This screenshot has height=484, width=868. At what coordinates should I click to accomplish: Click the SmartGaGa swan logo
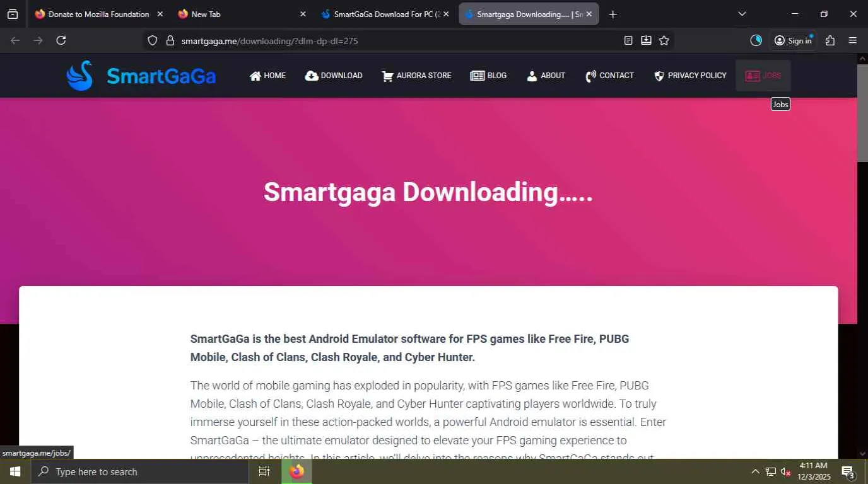point(141,76)
